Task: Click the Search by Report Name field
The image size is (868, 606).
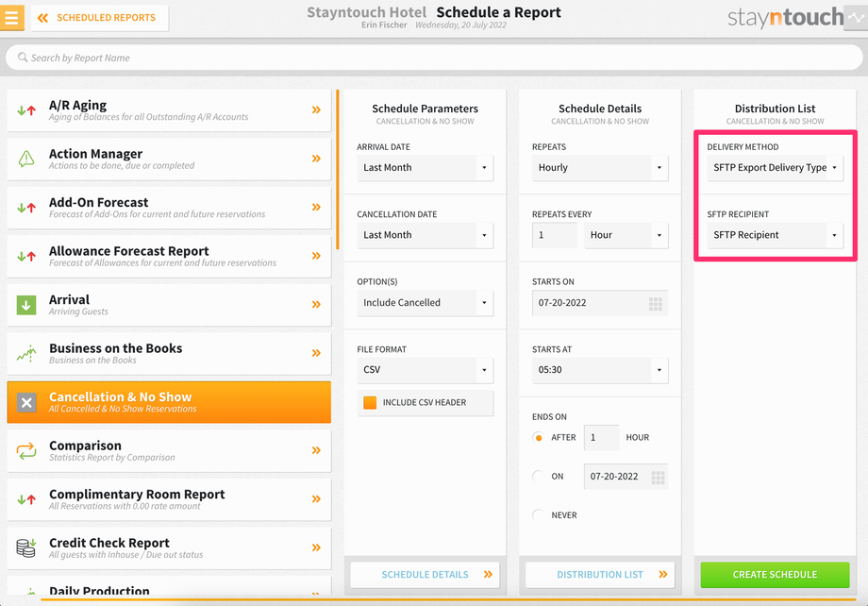Action: 434,58
